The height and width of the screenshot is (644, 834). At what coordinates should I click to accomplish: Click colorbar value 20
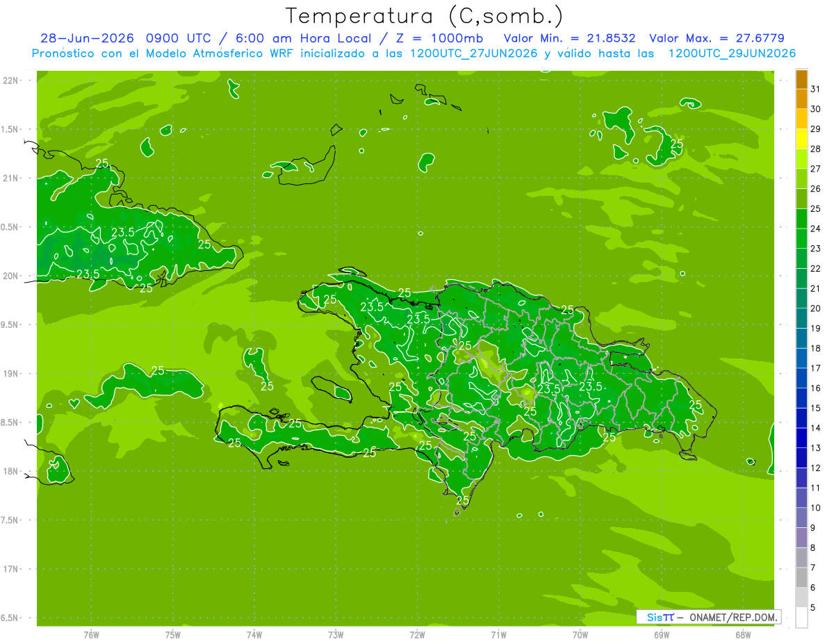816,308
